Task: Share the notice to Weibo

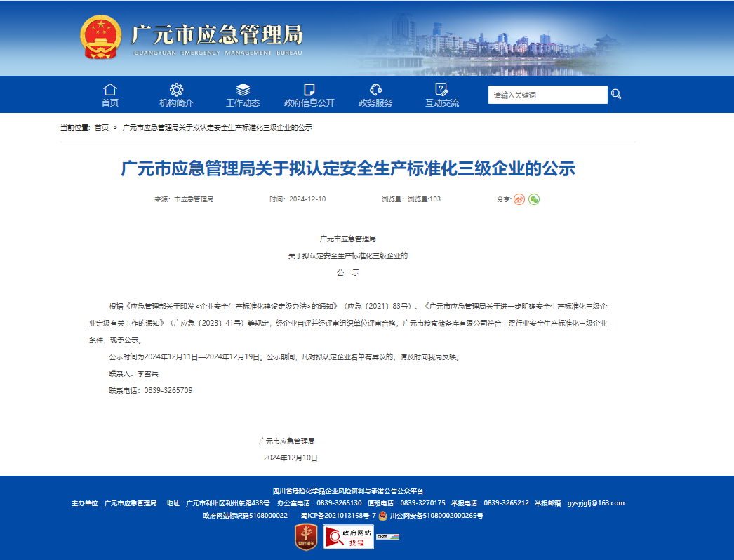Action: (519, 199)
